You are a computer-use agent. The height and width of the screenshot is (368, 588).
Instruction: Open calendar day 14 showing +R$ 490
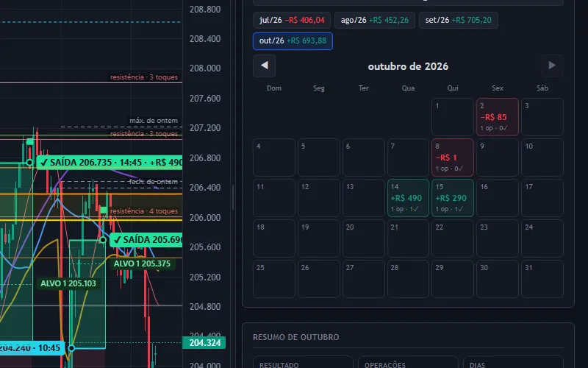(x=408, y=198)
